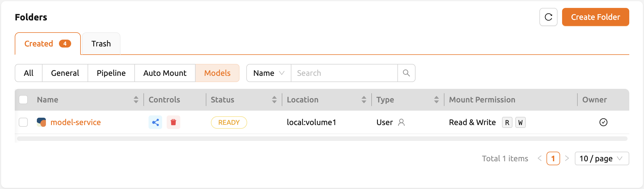This screenshot has width=644, height=189.
Task: Click the Created tab count badge 4
Action: pos(65,44)
